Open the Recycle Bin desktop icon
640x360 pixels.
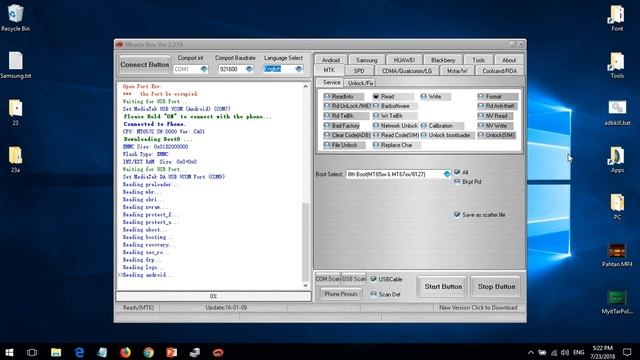coord(16,18)
